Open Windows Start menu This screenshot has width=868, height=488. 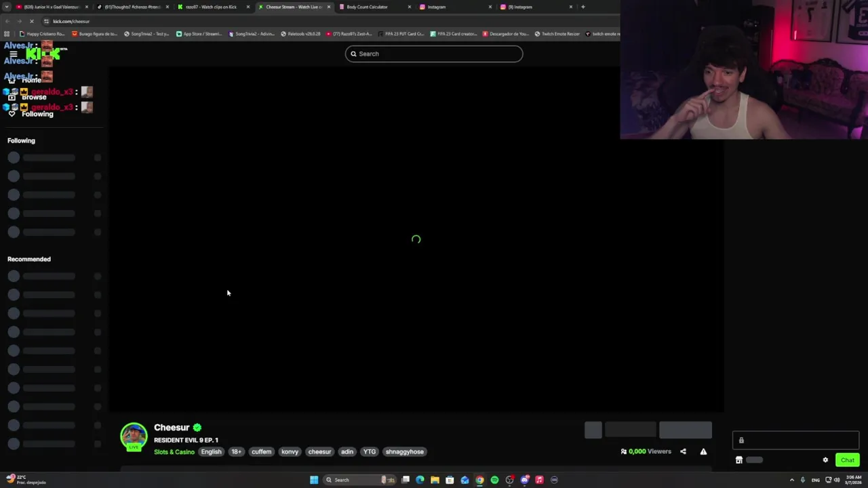[314, 480]
